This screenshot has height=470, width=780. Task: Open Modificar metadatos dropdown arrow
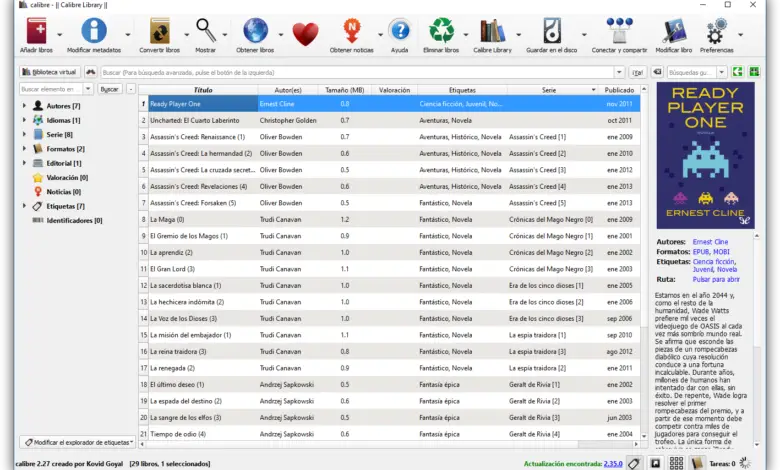[x=128, y=35]
